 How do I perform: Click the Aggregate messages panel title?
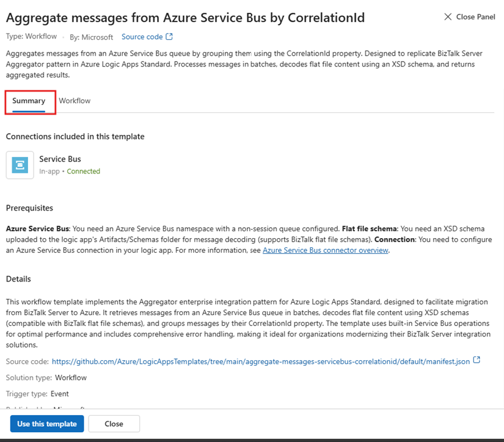185,18
